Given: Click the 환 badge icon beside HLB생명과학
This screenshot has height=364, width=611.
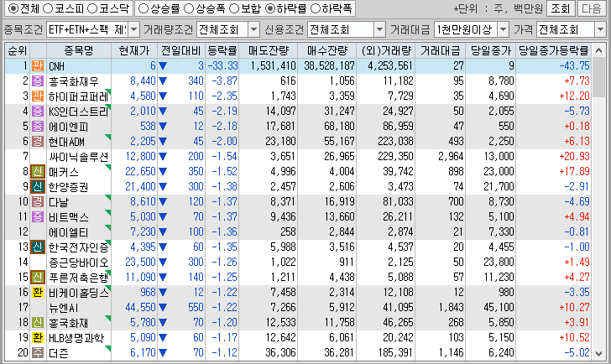Looking at the screenshot, I should point(38,337).
